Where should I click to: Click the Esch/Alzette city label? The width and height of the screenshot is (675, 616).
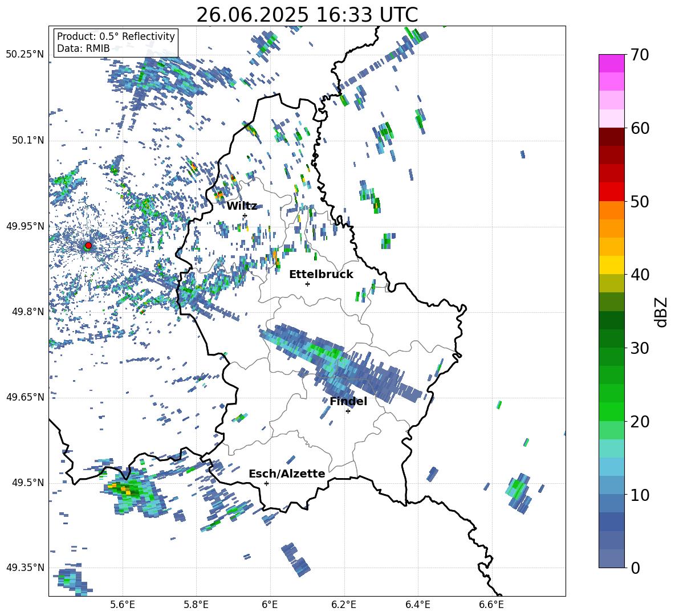[287, 474]
